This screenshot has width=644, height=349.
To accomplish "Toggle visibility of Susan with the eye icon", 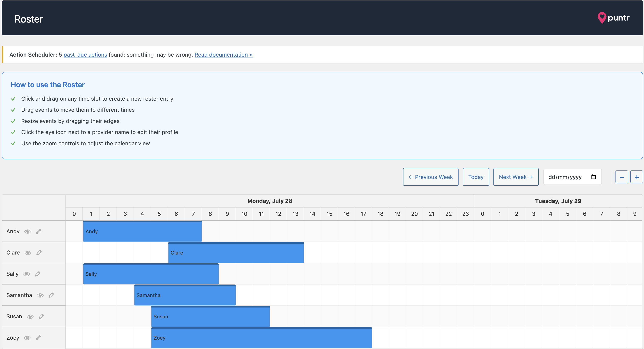I will pos(30,316).
